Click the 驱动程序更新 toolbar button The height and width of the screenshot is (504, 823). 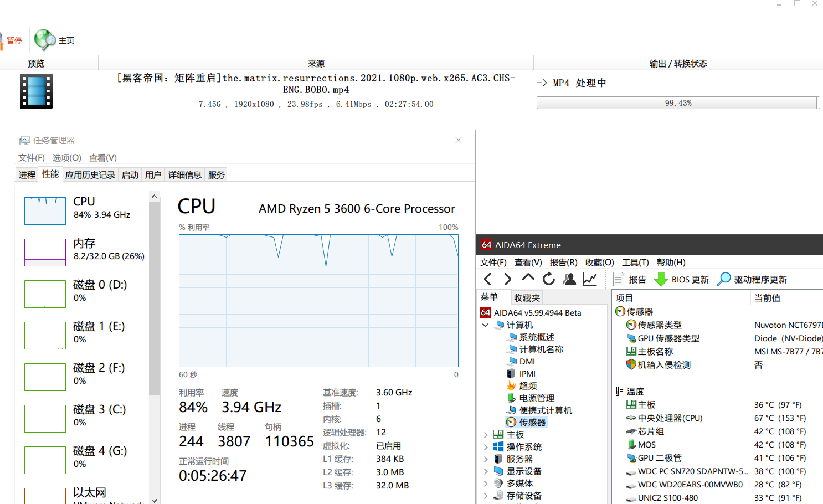[x=752, y=280]
